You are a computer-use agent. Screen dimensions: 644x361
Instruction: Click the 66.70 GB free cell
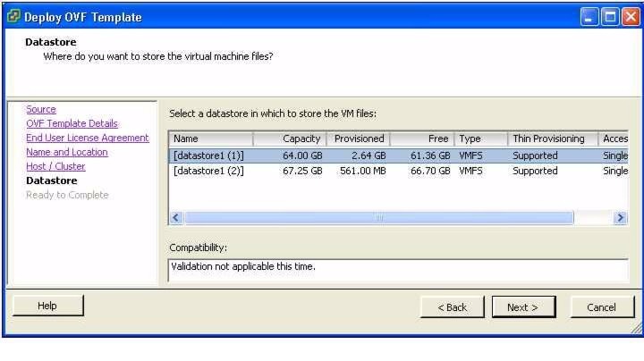tap(430, 171)
